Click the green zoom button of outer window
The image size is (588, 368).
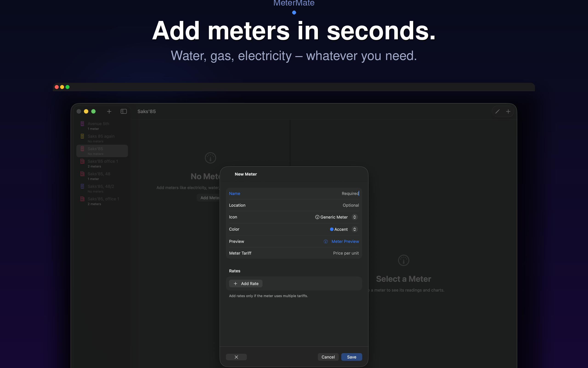pyautogui.click(x=68, y=87)
